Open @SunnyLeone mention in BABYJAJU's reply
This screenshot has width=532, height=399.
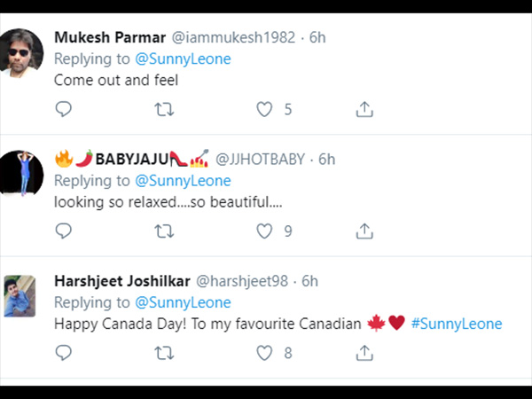(x=183, y=181)
